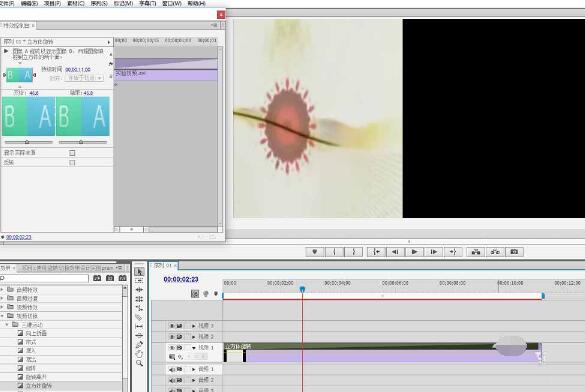Expand the Video 2 track
This screenshot has width=585, height=392.
(x=194, y=336)
